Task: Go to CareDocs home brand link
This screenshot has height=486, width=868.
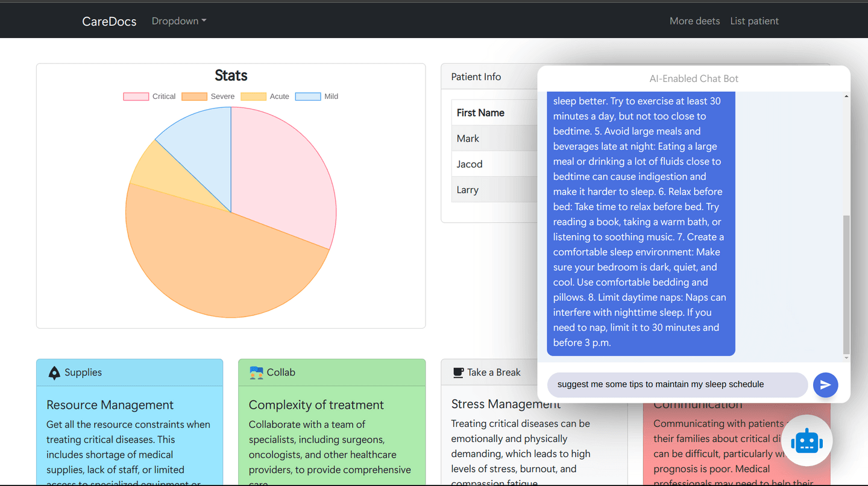Action: [x=109, y=21]
